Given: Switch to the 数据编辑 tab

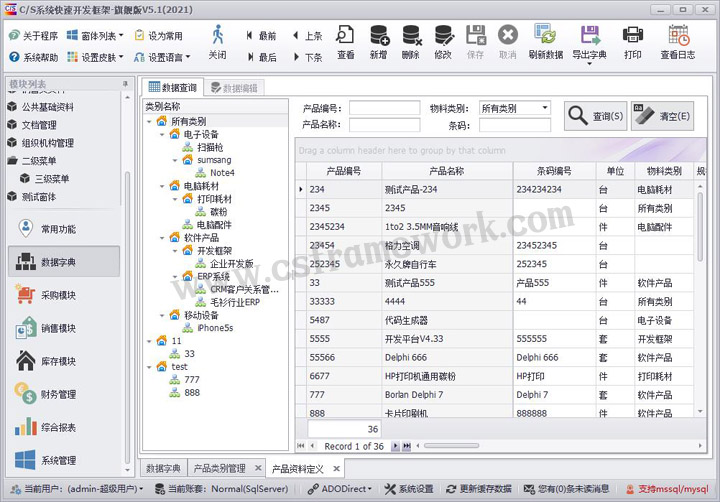Looking at the screenshot, I should pos(232,88).
